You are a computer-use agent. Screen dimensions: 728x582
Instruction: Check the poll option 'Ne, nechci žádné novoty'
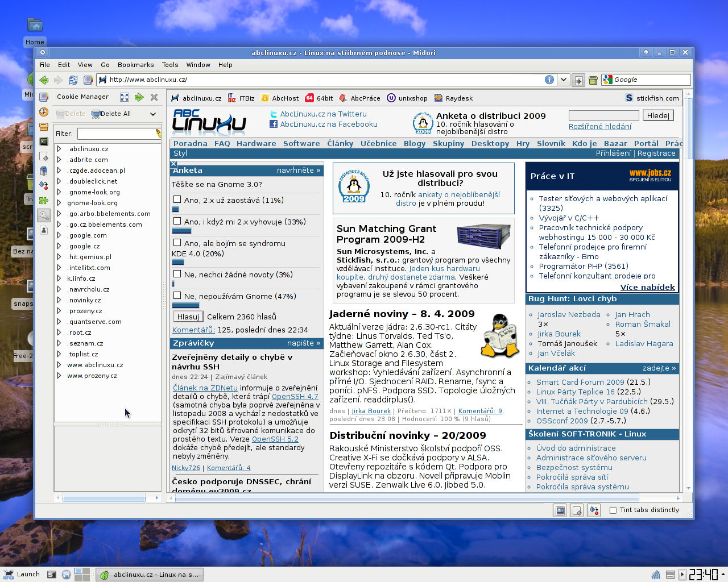point(177,274)
